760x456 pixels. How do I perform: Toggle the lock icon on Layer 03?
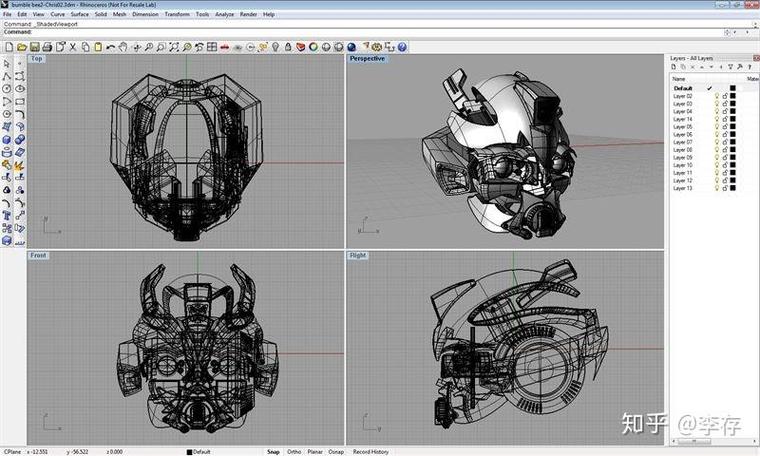pos(725,104)
